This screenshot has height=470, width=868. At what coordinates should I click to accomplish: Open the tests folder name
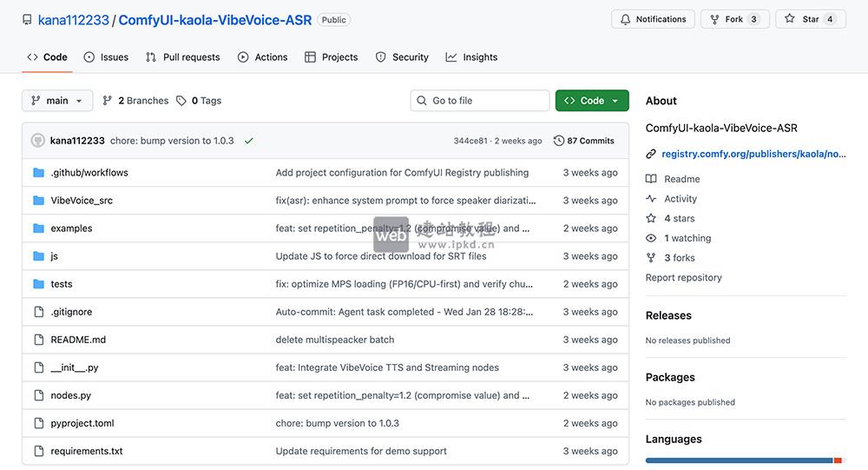pyautogui.click(x=62, y=284)
